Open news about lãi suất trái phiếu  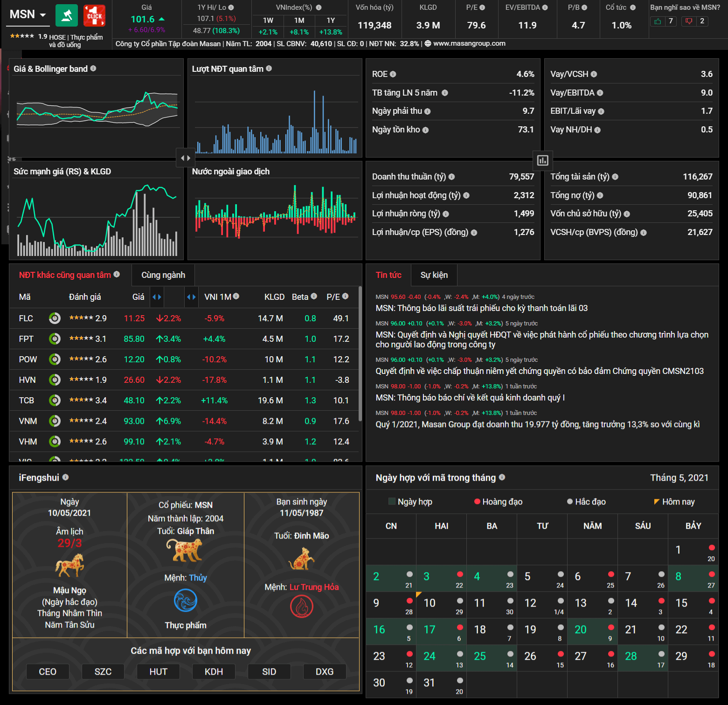point(482,308)
